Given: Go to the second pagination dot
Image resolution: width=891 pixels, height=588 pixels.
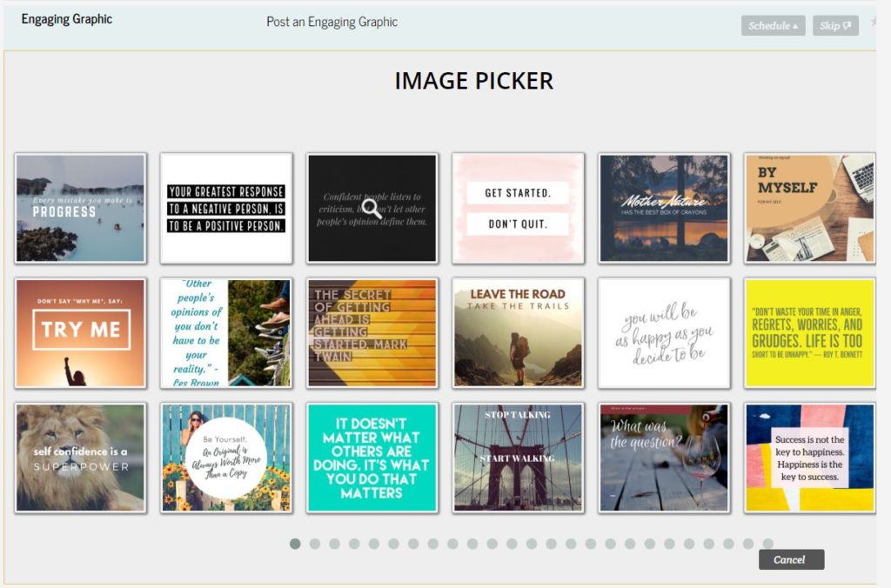Looking at the screenshot, I should click(x=315, y=544).
